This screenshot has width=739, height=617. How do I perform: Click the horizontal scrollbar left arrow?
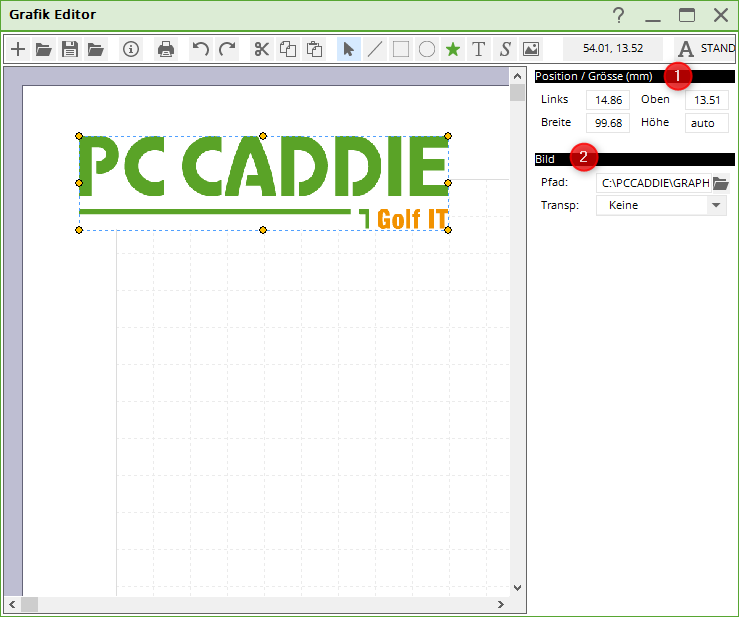(x=12, y=604)
